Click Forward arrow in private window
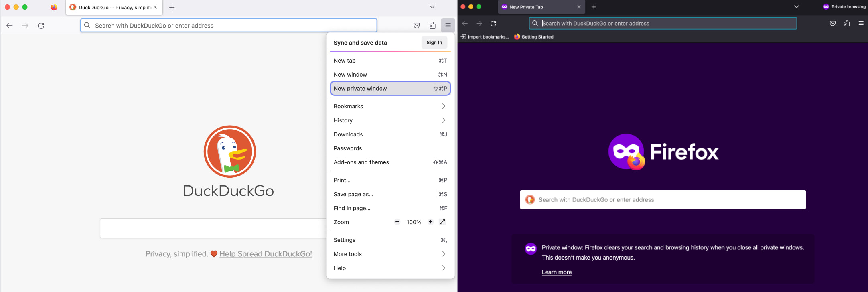This screenshot has width=868, height=292. [x=479, y=24]
